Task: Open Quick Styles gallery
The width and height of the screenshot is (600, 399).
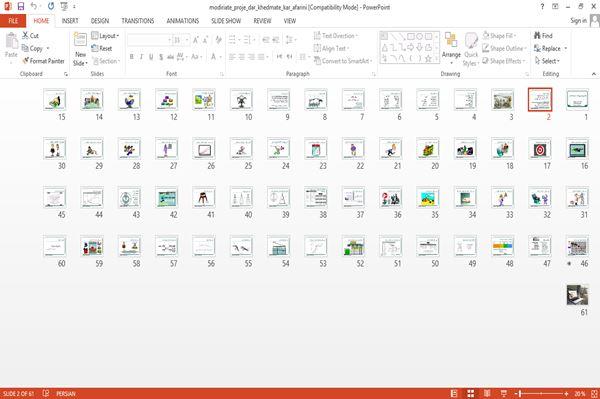Action: [x=471, y=50]
